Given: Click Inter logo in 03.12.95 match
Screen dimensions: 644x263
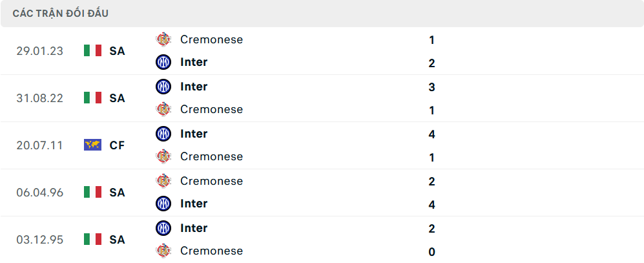Looking at the screenshot, I should pyautogui.click(x=163, y=228).
